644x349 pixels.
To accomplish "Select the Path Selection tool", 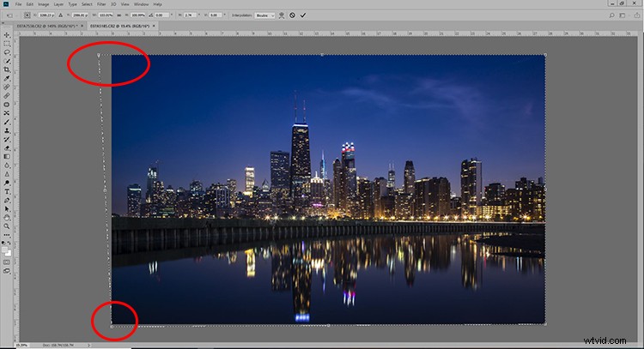I will pyautogui.click(x=7, y=208).
